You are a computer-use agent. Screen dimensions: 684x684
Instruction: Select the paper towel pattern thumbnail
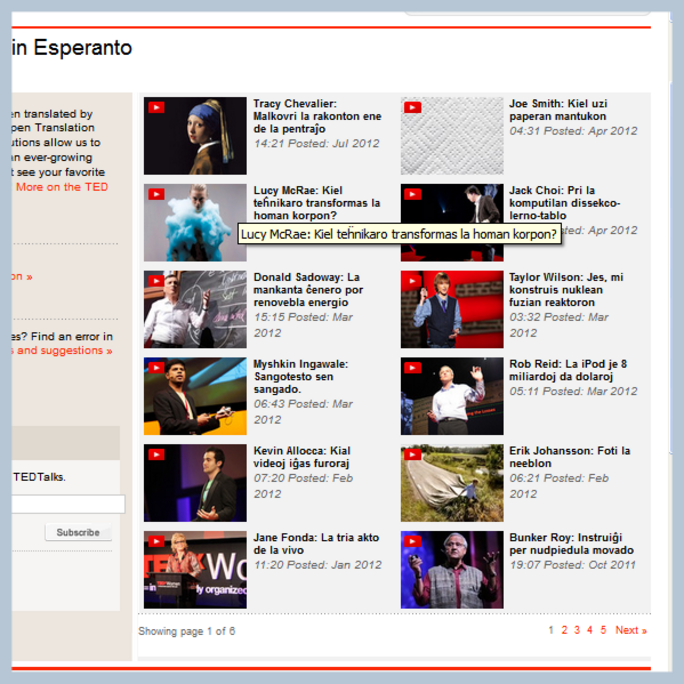[x=452, y=136]
